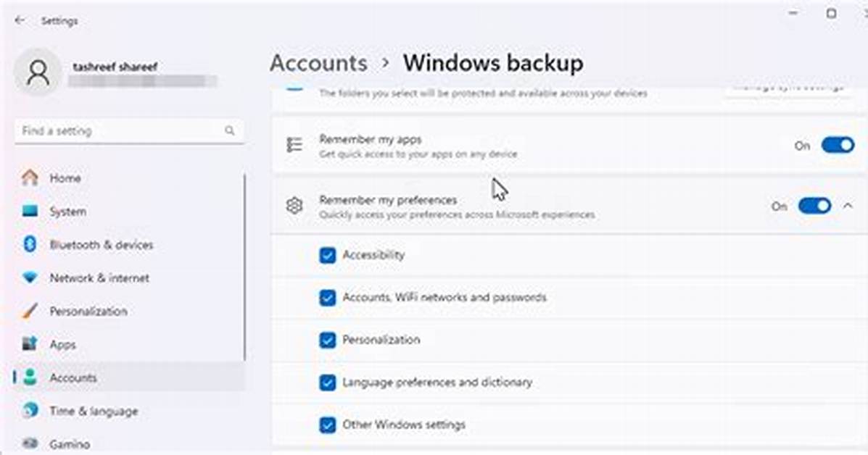The width and height of the screenshot is (868, 455).
Task: Click 'Quickly access your preferences' description
Action: [x=457, y=214]
